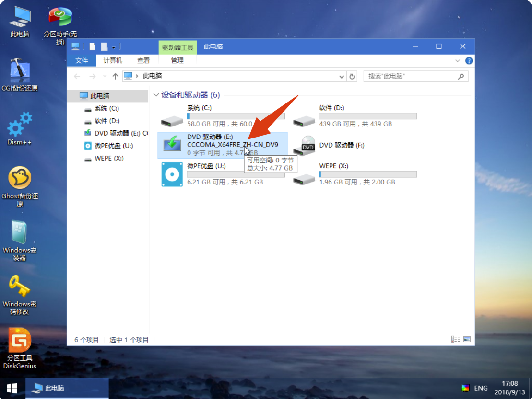This screenshot has width=532, height=402.
Task: Switch to large icons view in status bar
Action: (467, 339)
